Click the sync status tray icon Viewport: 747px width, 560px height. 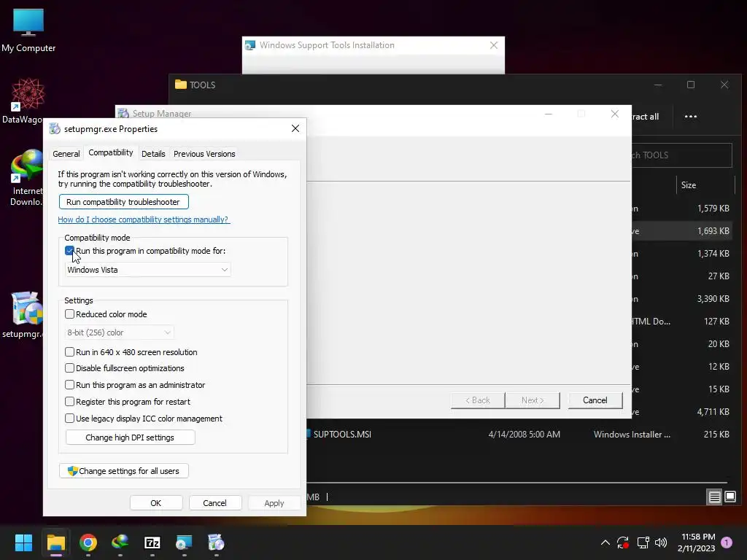[x=623, y=542]
